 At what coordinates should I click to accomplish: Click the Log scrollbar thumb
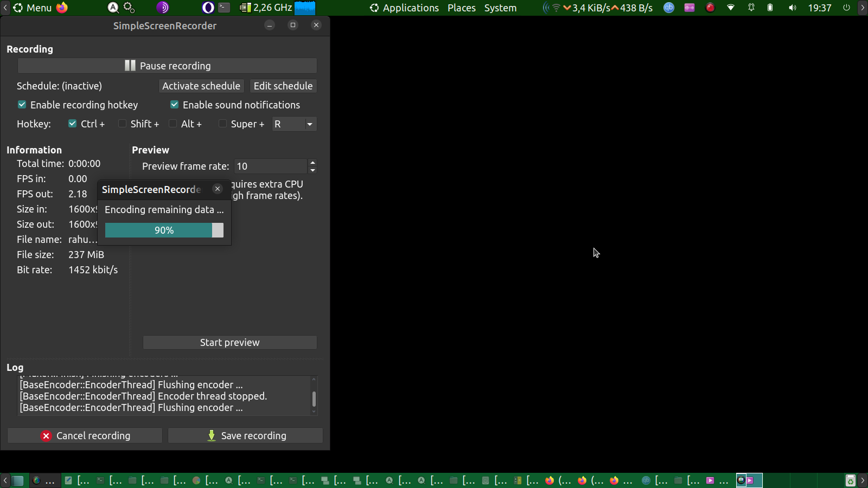pyautogui.click(x=314, y=399)
